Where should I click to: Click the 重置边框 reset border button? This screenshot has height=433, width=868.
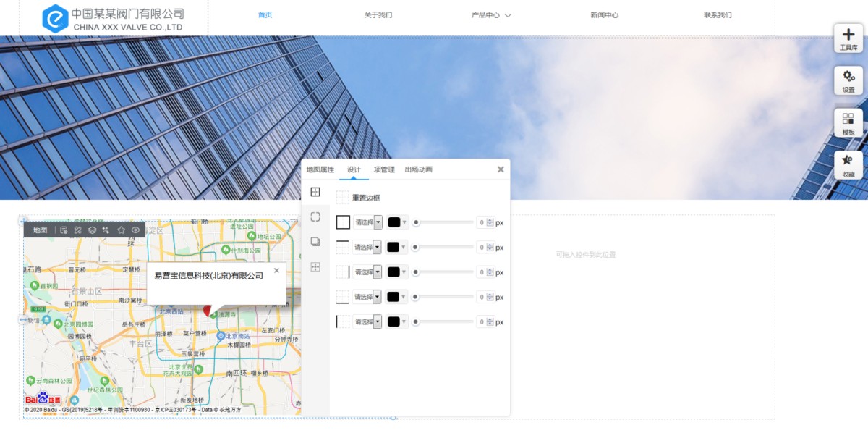pos(365,198)
